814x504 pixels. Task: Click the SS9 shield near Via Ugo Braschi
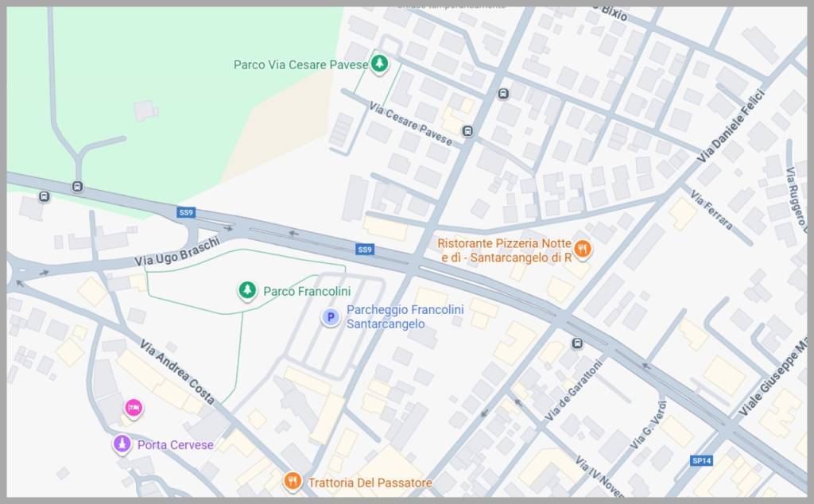coord(186,212)
